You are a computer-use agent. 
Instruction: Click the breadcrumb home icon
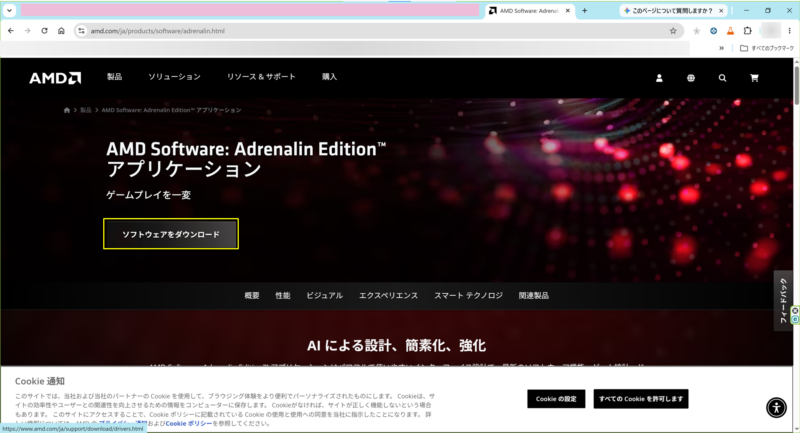click(x=67, y=110)
